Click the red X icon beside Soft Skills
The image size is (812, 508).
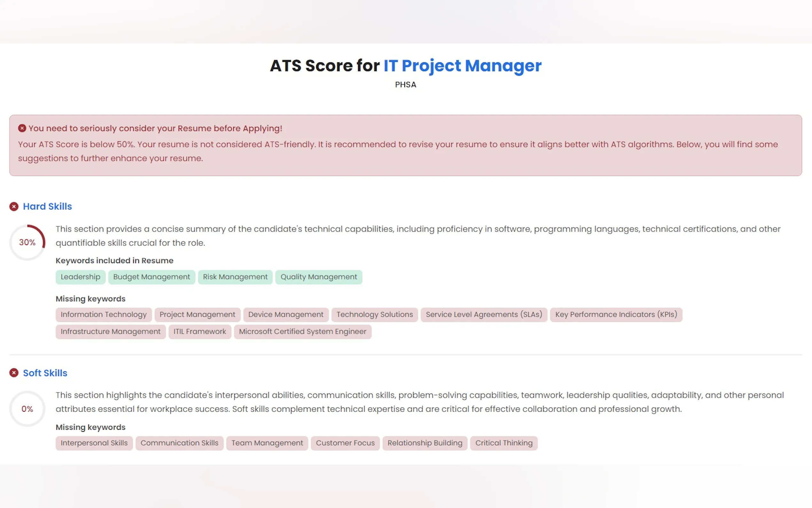[x=14, y=373]
